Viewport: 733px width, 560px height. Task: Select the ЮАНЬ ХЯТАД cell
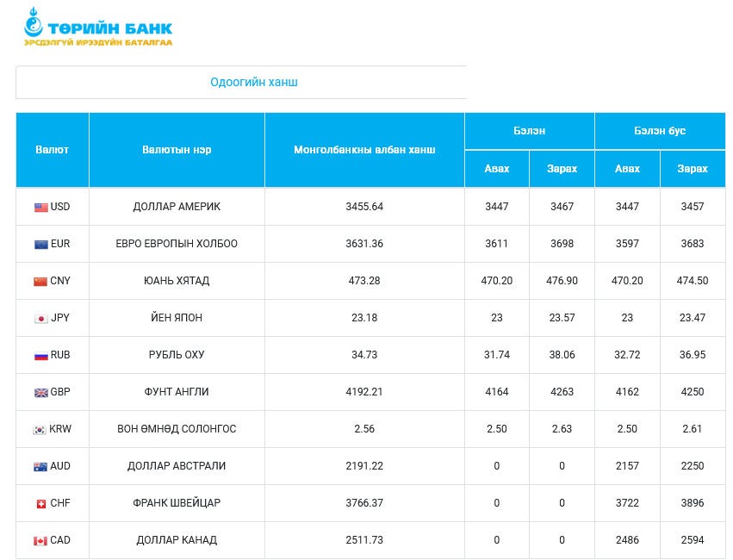[x=177, y=281]
